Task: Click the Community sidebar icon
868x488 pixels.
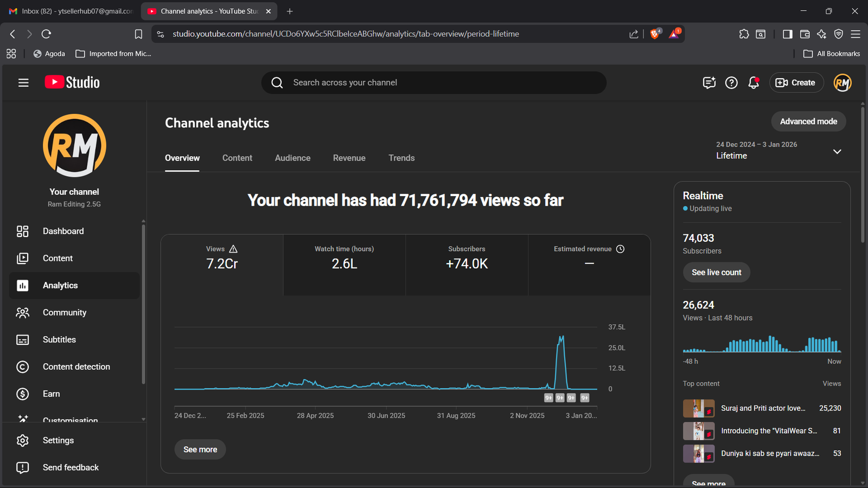Action: point(22,313)
